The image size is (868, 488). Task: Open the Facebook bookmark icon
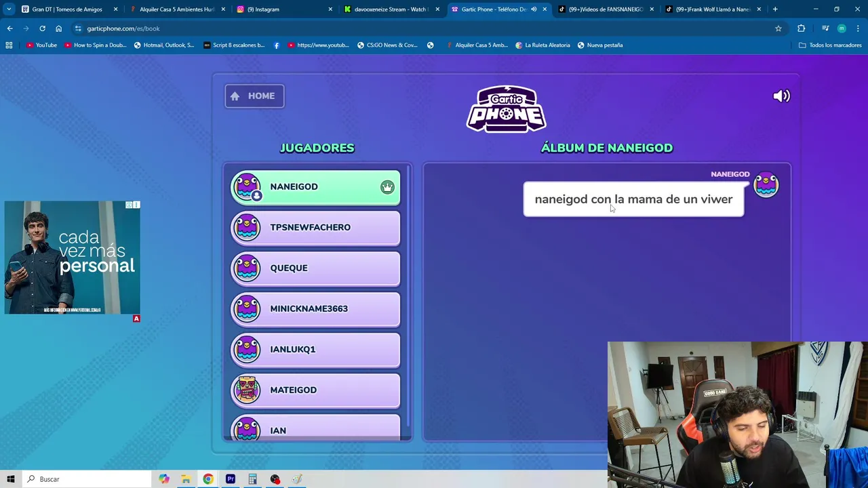[277, 45]
